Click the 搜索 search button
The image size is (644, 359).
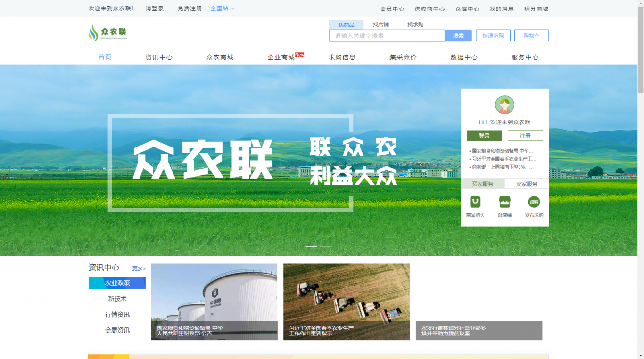[x=458, y=36]
